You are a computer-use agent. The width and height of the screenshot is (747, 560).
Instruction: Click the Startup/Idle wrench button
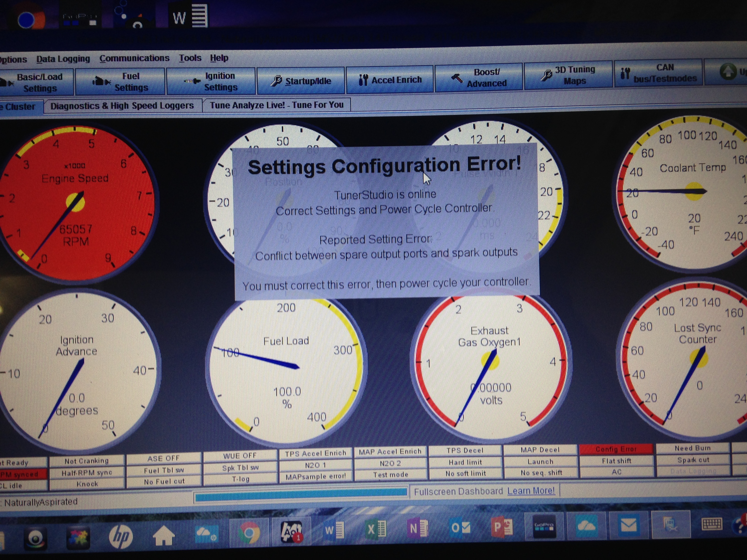(301, 81)
